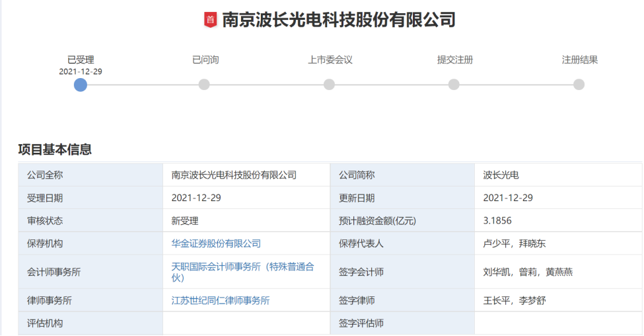This screenshot has width=644, height=336.
Task: Click the 公司简称 label cell
Action: coord(402,175)
